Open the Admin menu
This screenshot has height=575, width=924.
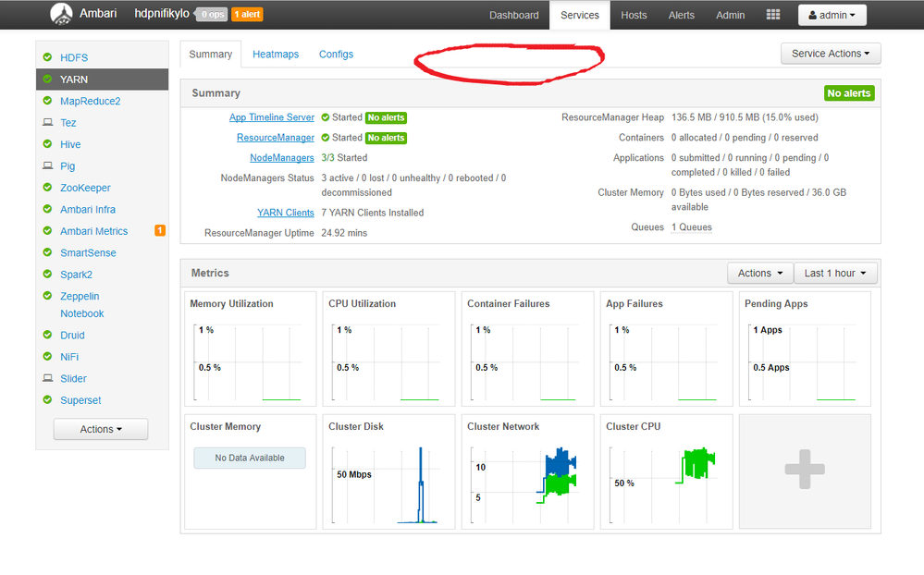tap(730, 15)
